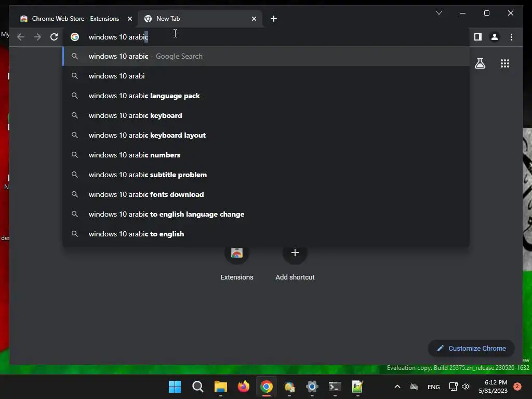Open the terminal icon on taskbar
This screenshot has width=532, height=399.
(335, 387)
